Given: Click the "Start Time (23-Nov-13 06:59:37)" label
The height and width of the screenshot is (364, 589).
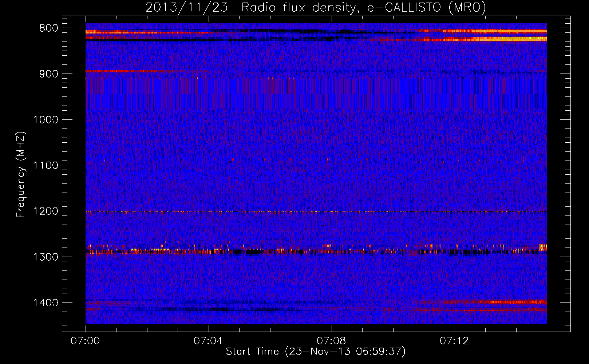Looking at the screenshot, I should (316, 352).
